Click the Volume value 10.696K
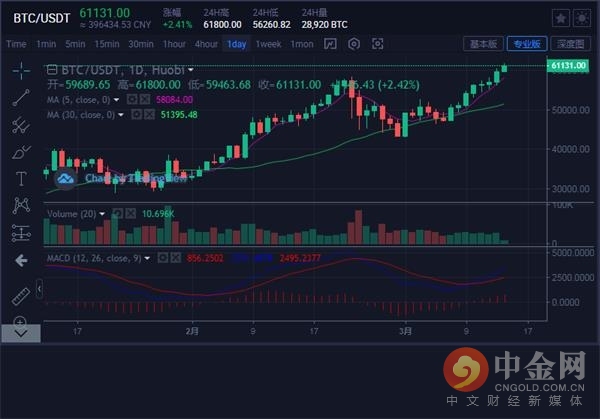Image resolution: width=600 pixels, height=419 pixels. pos(158,214)
